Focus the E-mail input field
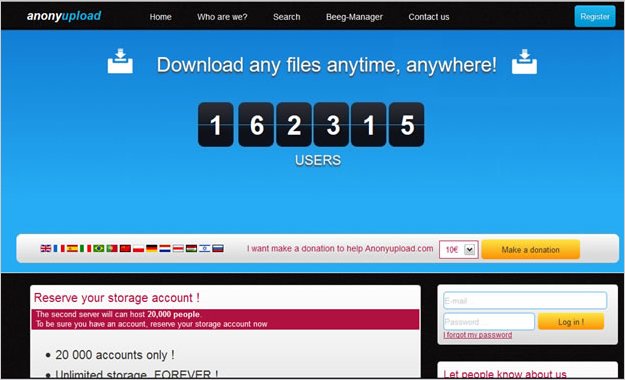This screenshot has height=380, width=625. click(x=525, y=301)
